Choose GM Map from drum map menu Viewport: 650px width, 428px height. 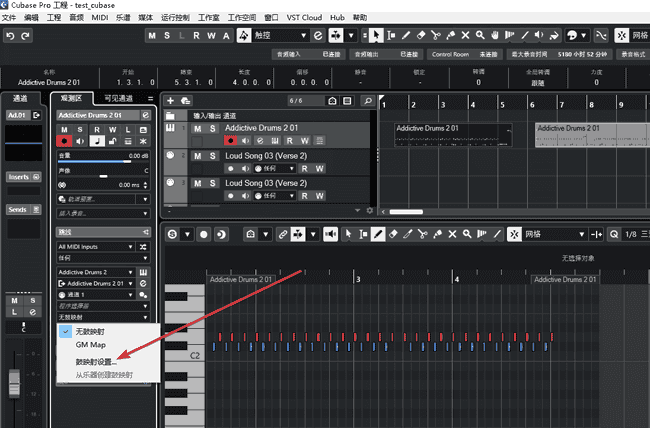point(90,345)
